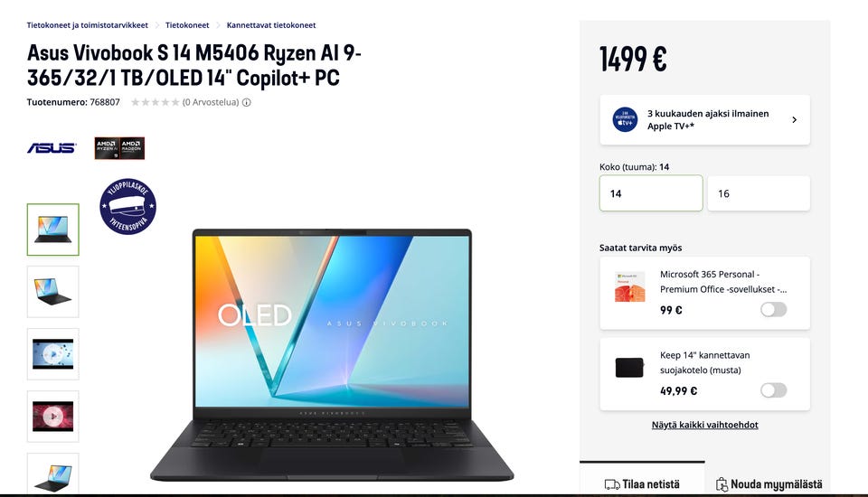Select the 16 inch size option
This screenshot has width=868, height=497.
point(759,193)
